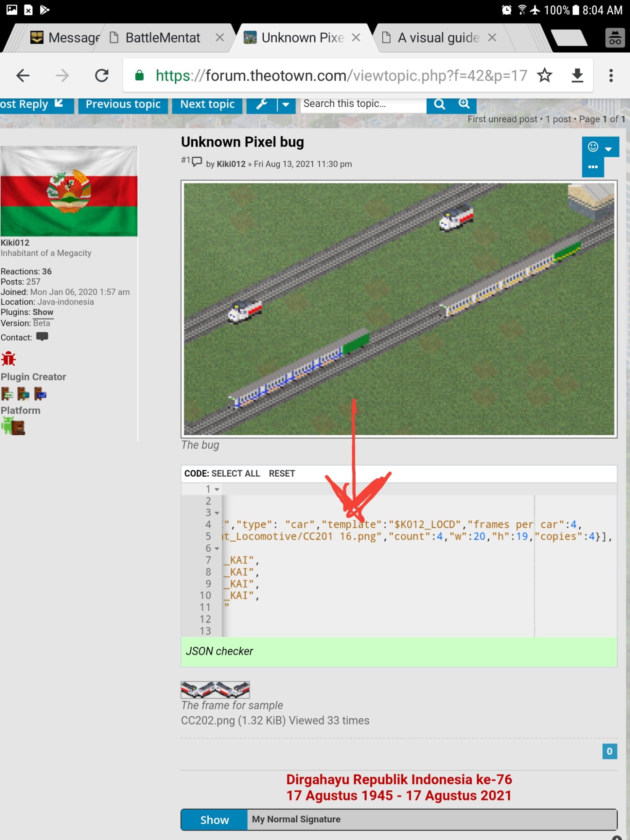Click the Kiki012 username in profile sidebar
Image resolution: width=630 pixels, height=840 pixels.
[x=15, y=243]
